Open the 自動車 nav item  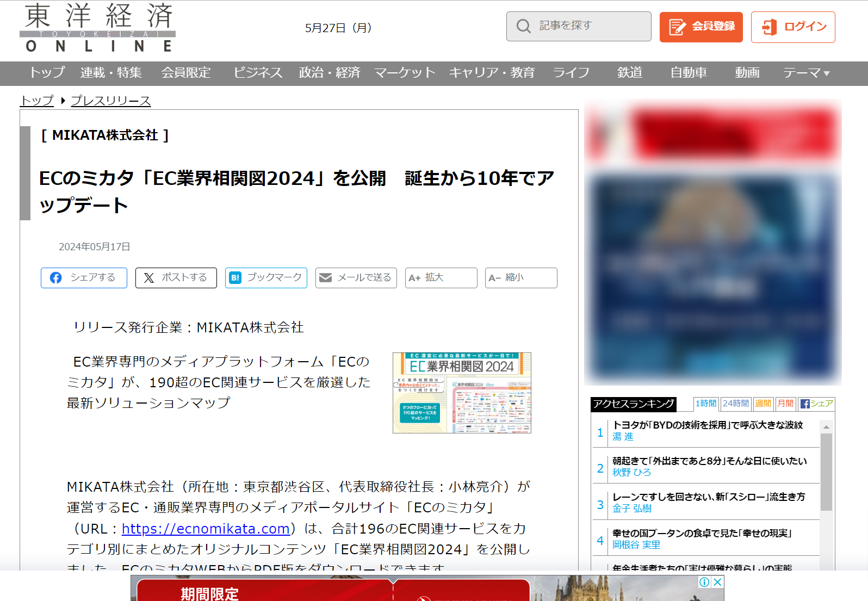(x=689, y=73)
